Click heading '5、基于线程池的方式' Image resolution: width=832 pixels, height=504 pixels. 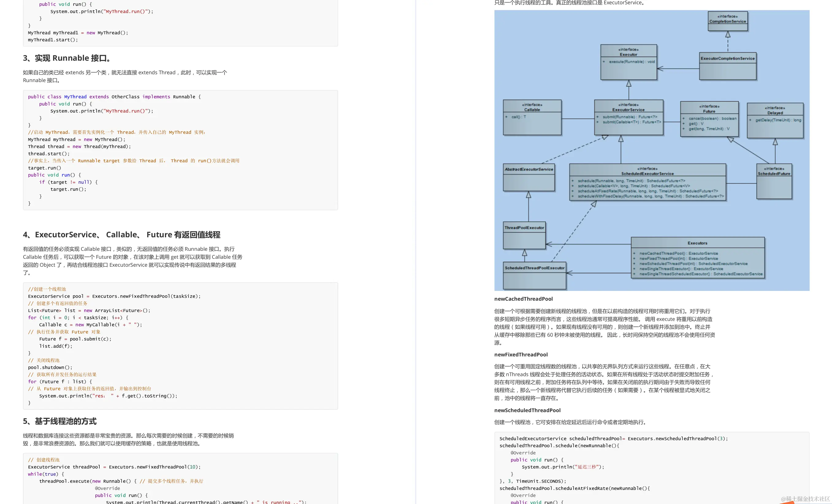[60, 421]
